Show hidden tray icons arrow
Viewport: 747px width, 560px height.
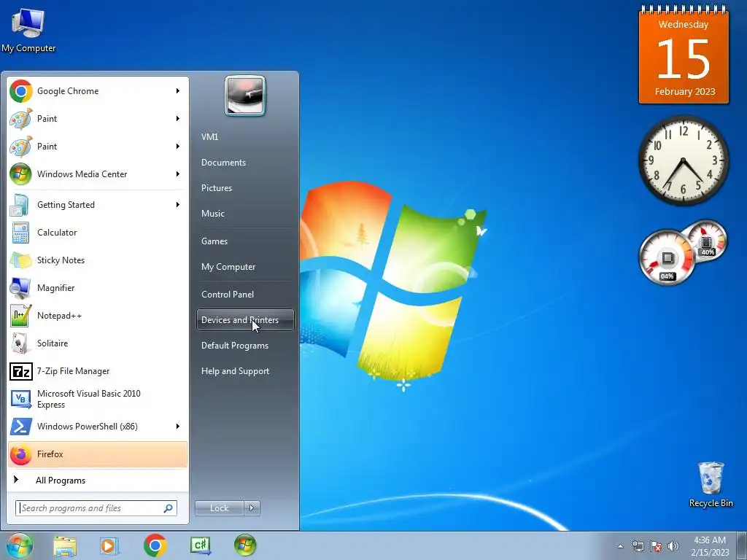point(620,546)
